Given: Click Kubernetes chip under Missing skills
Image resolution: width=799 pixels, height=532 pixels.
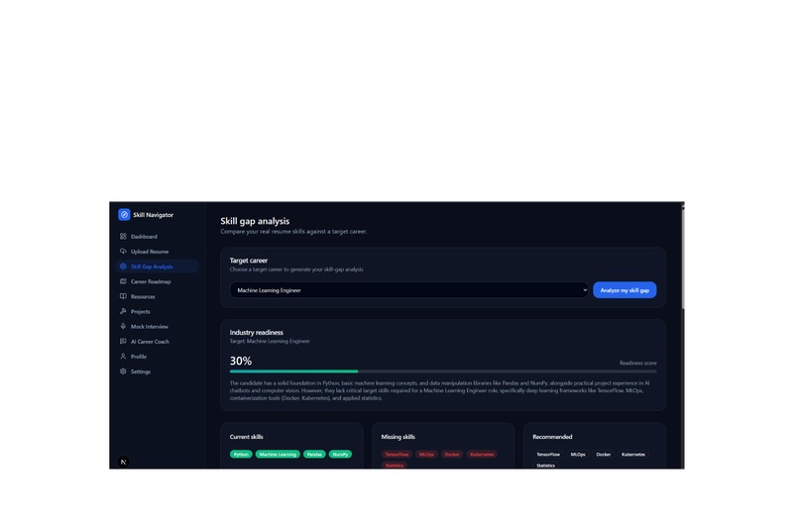Looking at the screenshot, I should [482, 454].
